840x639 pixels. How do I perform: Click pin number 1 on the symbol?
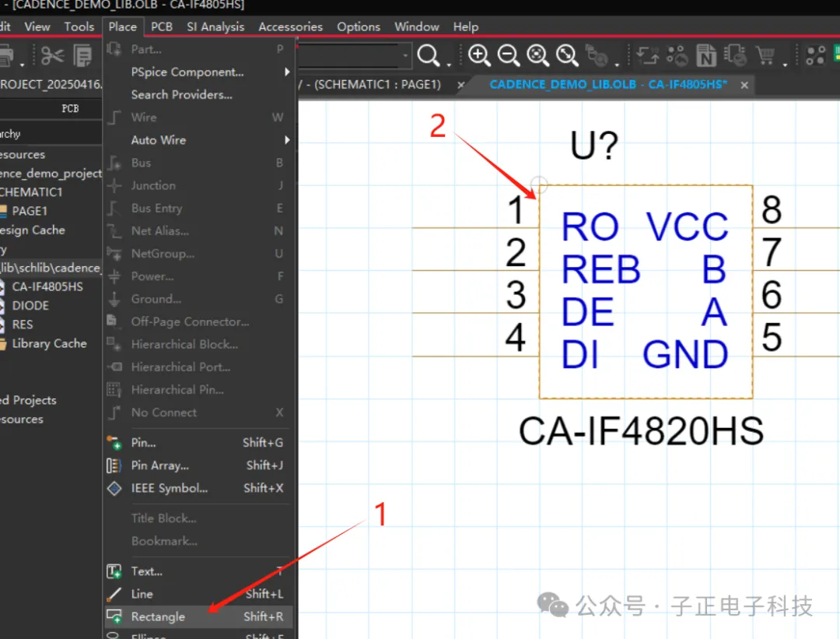tap(516, 209)
